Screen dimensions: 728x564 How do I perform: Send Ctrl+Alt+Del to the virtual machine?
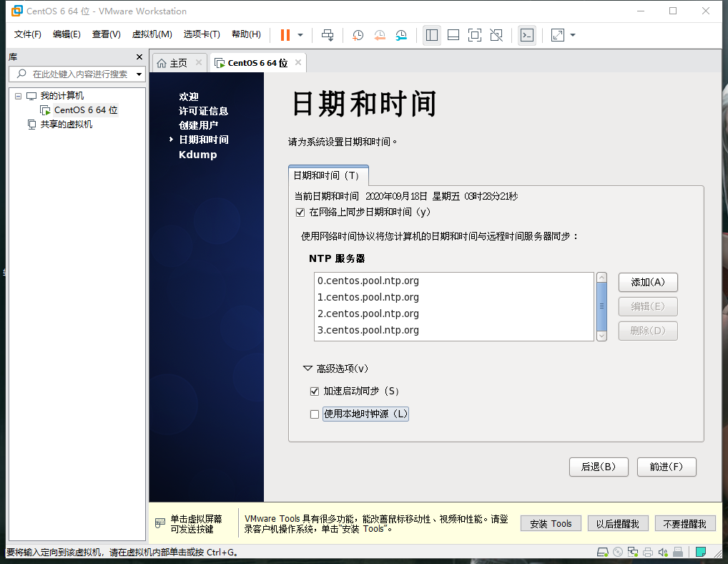coord(328,35)
